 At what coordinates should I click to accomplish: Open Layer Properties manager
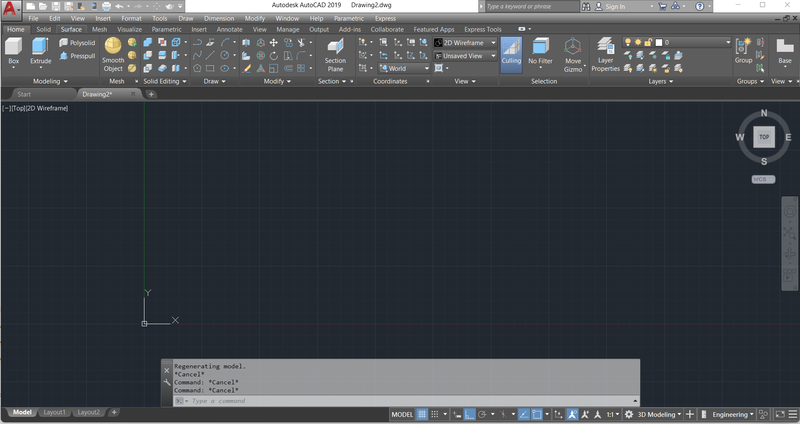point(605,55)
